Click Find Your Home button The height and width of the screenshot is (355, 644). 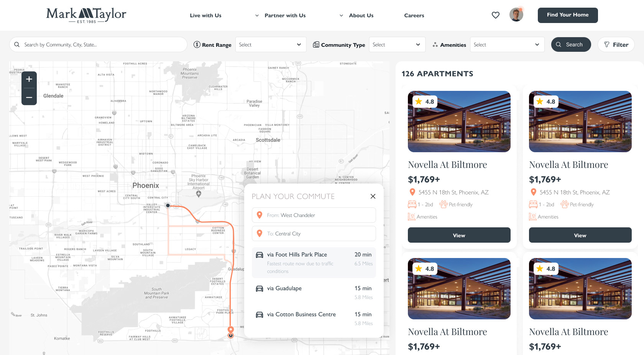click(x=568, y=15)
